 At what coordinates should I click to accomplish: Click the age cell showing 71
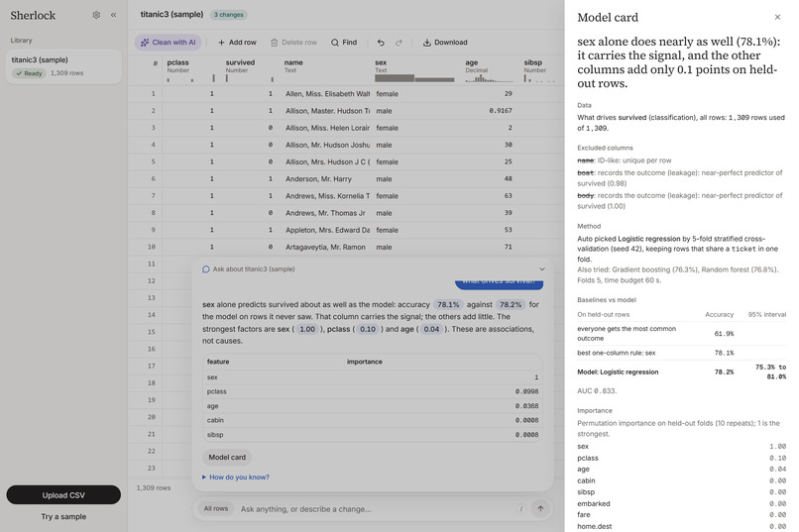click(x=489, y=247)
